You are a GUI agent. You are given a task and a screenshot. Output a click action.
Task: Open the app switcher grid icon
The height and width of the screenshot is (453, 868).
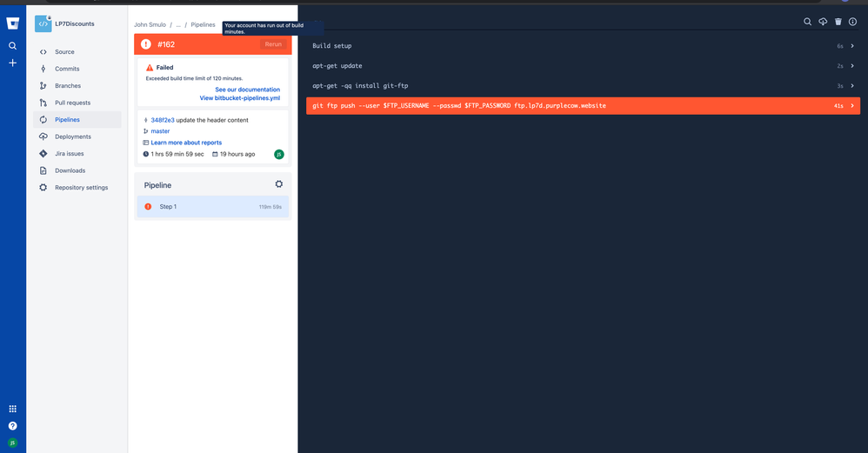[x=13, y=409]
